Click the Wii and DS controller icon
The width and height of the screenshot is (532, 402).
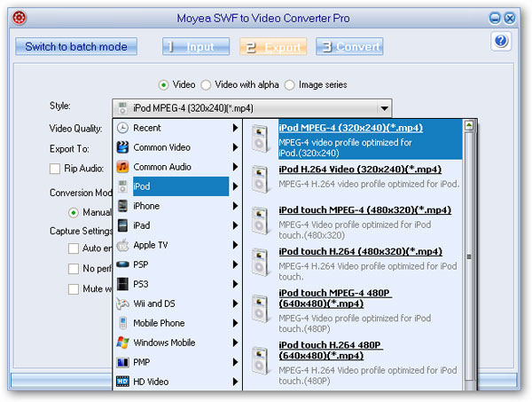pyautogui.click(x=122, y=303)
